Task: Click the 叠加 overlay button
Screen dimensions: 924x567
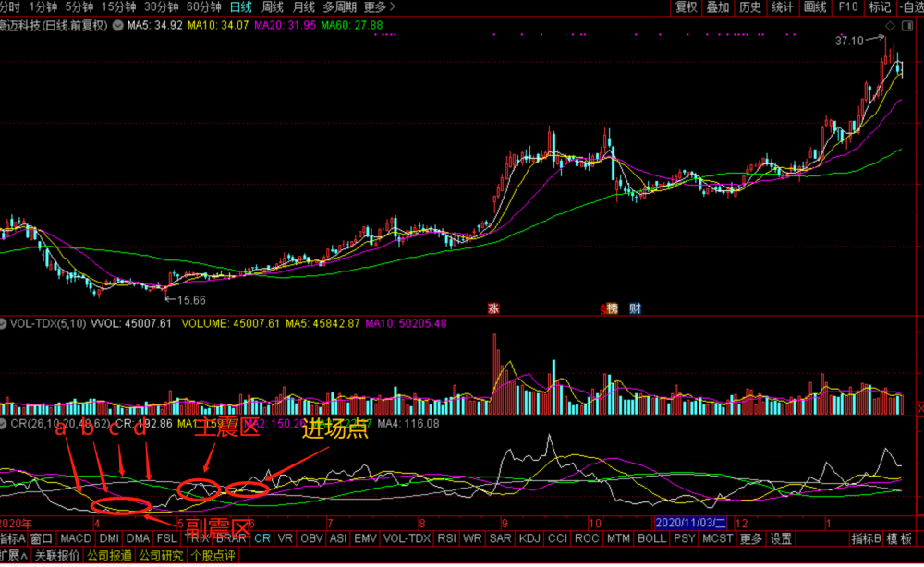Action: tap(718, 7)
